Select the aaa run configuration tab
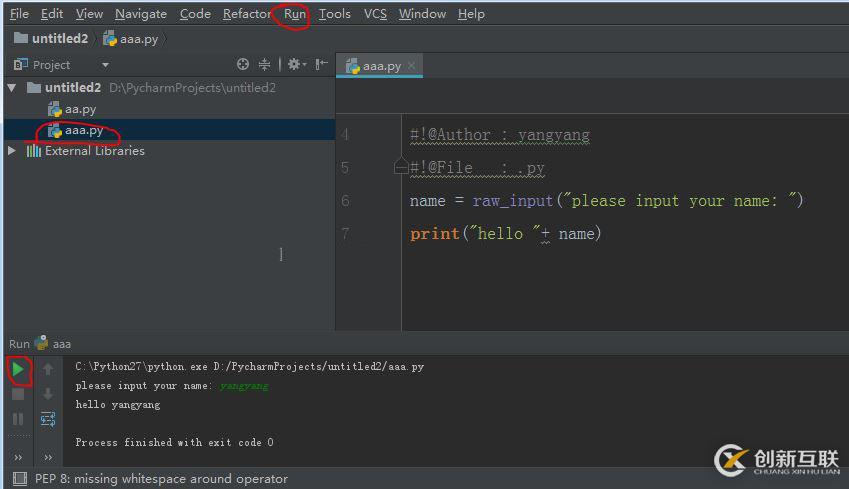Image resolution: width=849 pixels, height=489 pixels. tap(53, 343)
